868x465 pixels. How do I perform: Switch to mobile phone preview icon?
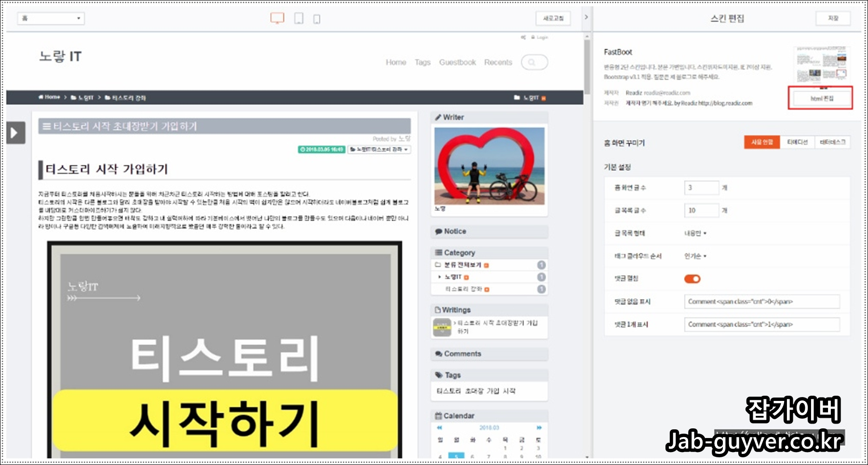tap(317, 19)
